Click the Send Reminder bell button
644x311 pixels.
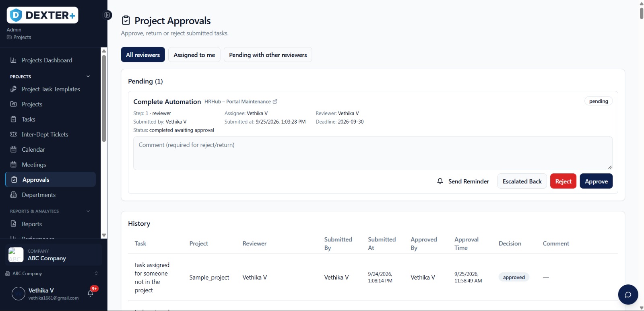pyautogui.click(x=463, y=181)
